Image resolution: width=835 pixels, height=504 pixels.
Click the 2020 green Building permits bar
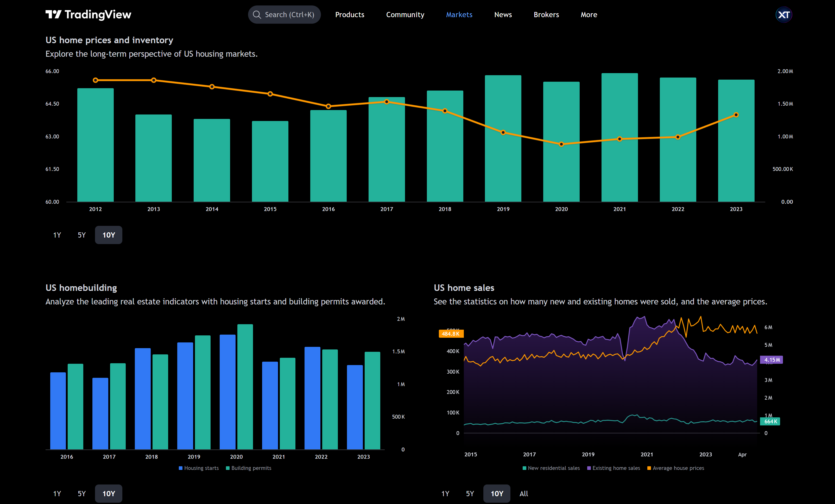coord(245,387)
